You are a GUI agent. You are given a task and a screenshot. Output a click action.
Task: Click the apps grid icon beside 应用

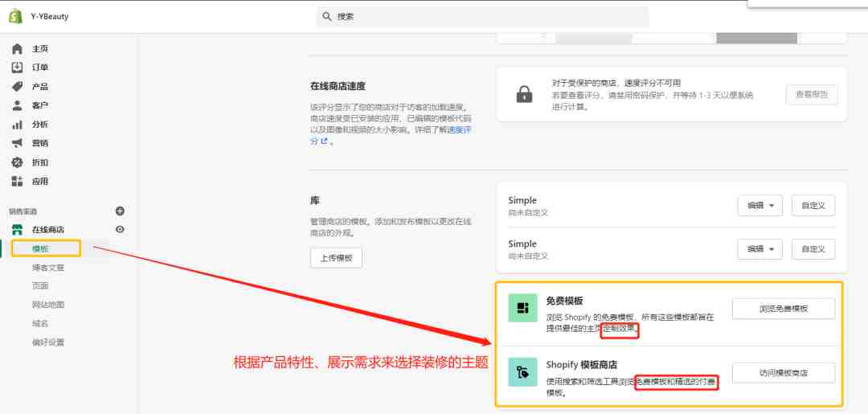click(17, 181)
